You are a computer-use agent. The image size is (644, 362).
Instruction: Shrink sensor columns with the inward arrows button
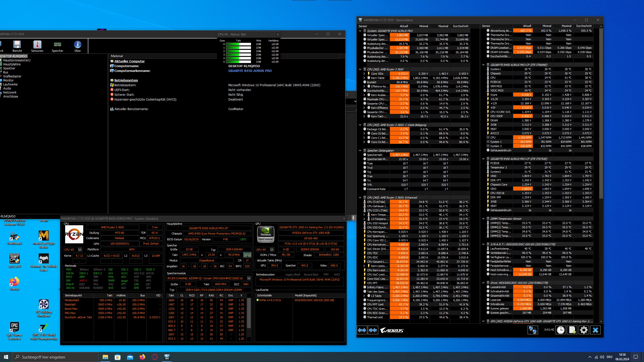tap(373, 330)
